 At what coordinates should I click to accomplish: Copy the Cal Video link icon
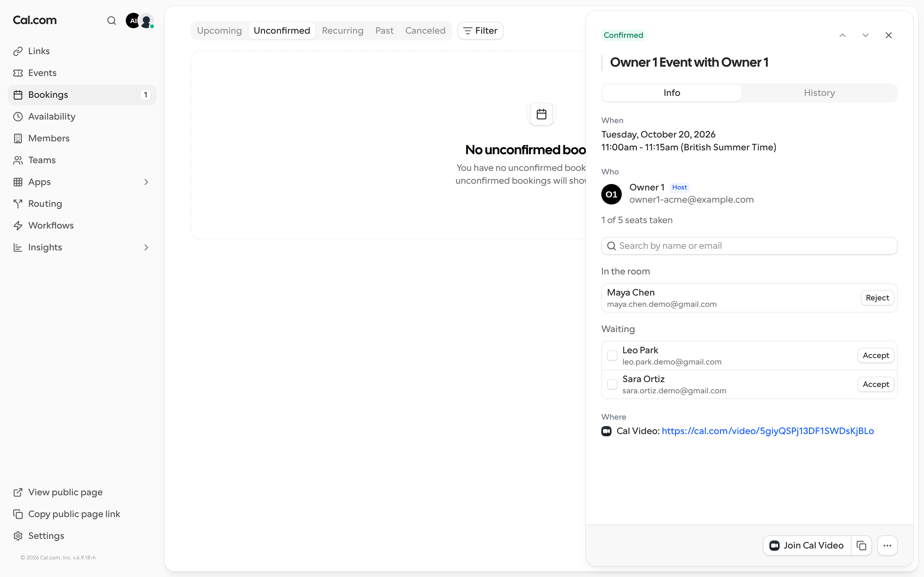pos(861,545)
